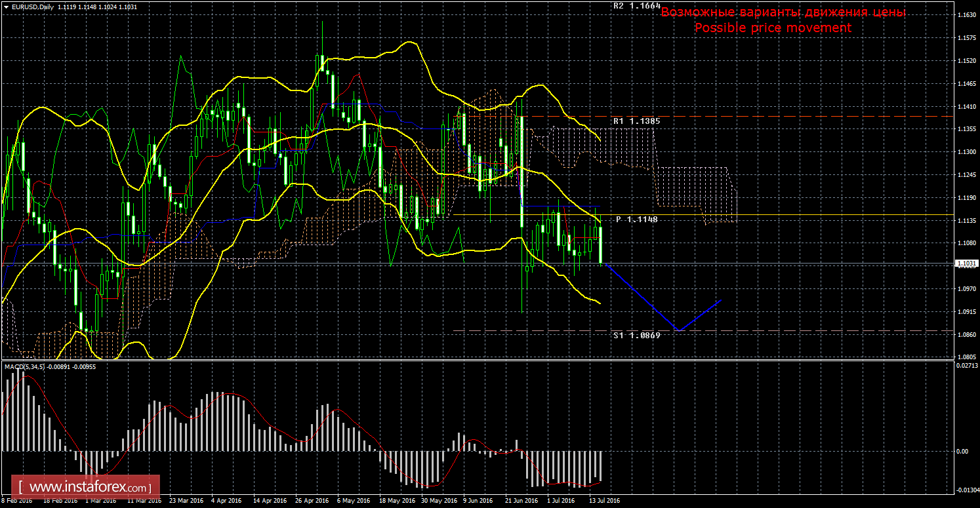Click the current price tag 1.1031

[966, 264]
